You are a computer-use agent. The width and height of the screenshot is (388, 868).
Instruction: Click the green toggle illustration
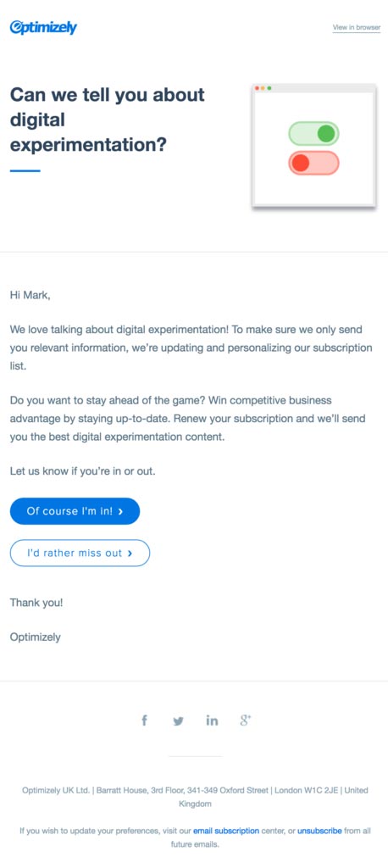[x=313, y=133]
